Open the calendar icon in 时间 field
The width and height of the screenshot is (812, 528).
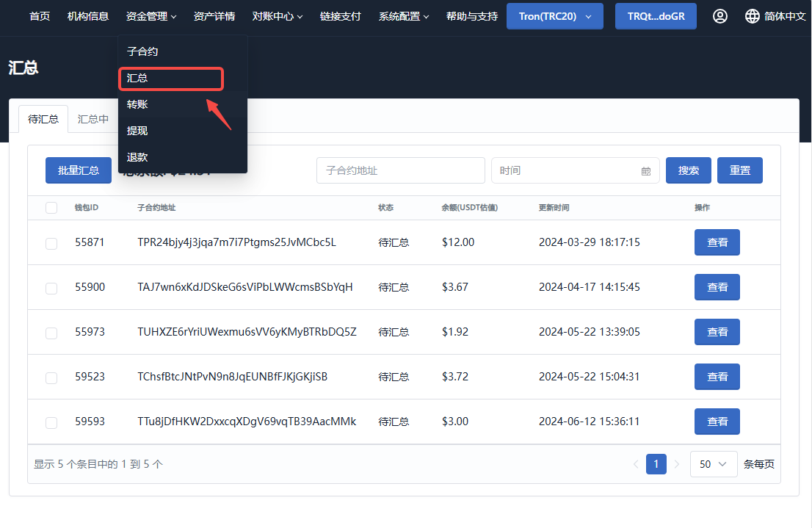[646, 171]
